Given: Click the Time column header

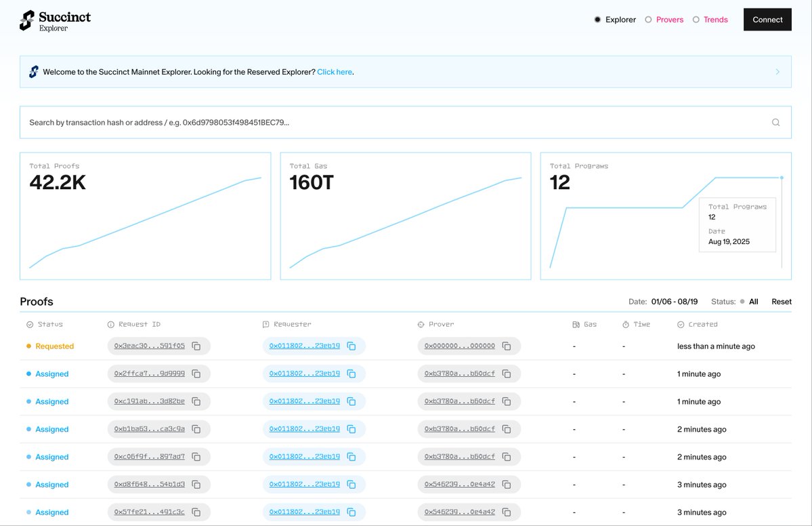Looking at the screenshot, I should (637, 325).
